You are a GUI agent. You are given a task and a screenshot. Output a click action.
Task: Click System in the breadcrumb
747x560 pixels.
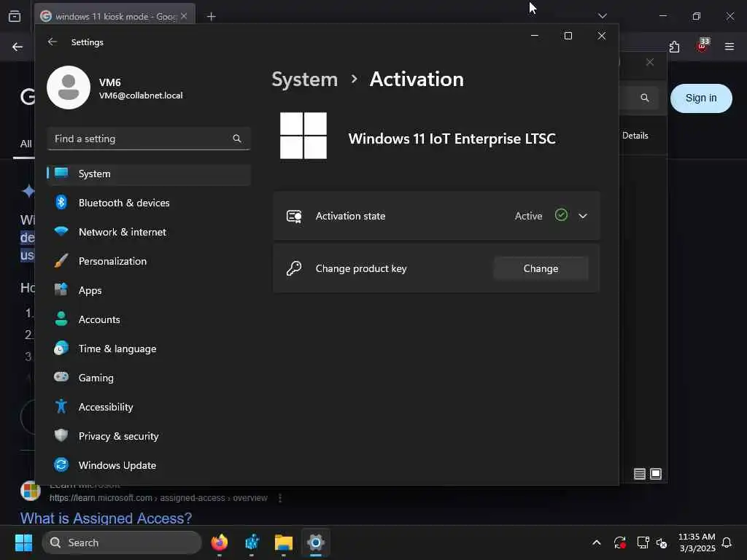pos(304,79)
